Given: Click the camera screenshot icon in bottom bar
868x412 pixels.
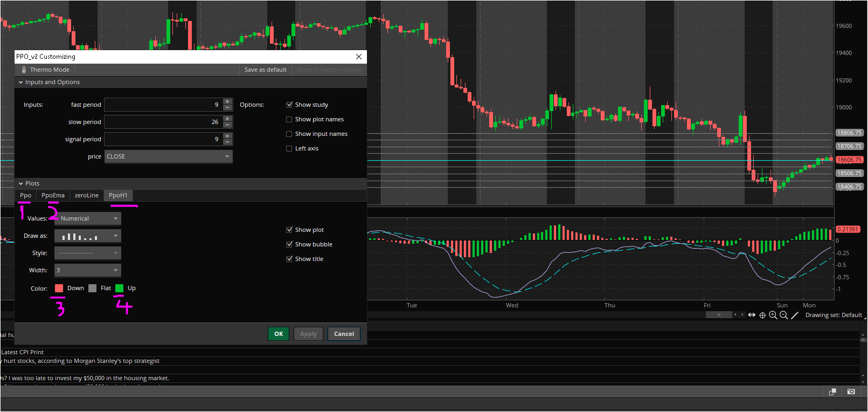Looking at the screenshot, I should click(851, 392).
